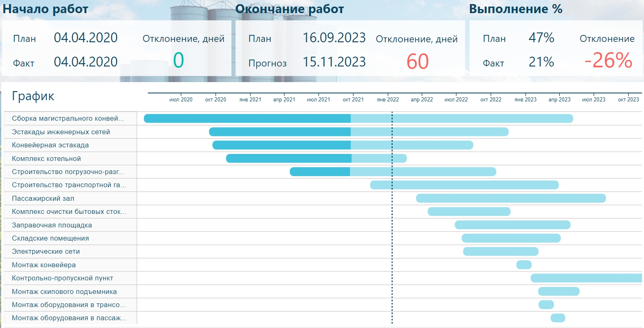Viewport: 644px width, 328px height.
Task: Click the red 60 days deviation value
Action: pyautogui.click(x=417, y=62)
